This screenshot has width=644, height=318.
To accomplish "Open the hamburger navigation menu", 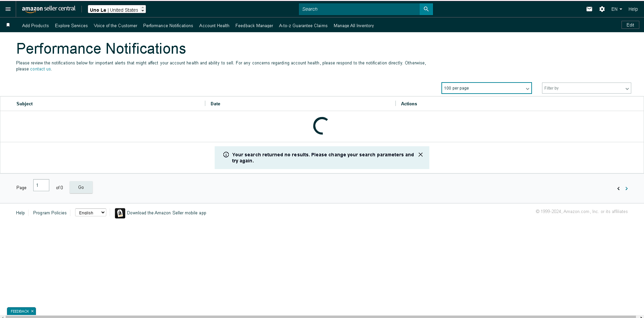I will pos(8,9).
